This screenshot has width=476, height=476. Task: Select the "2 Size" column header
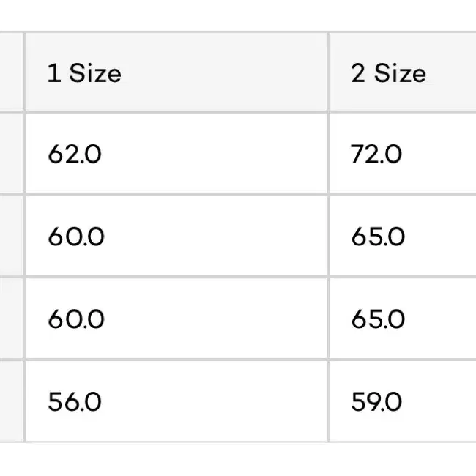(x=403, y=72)
